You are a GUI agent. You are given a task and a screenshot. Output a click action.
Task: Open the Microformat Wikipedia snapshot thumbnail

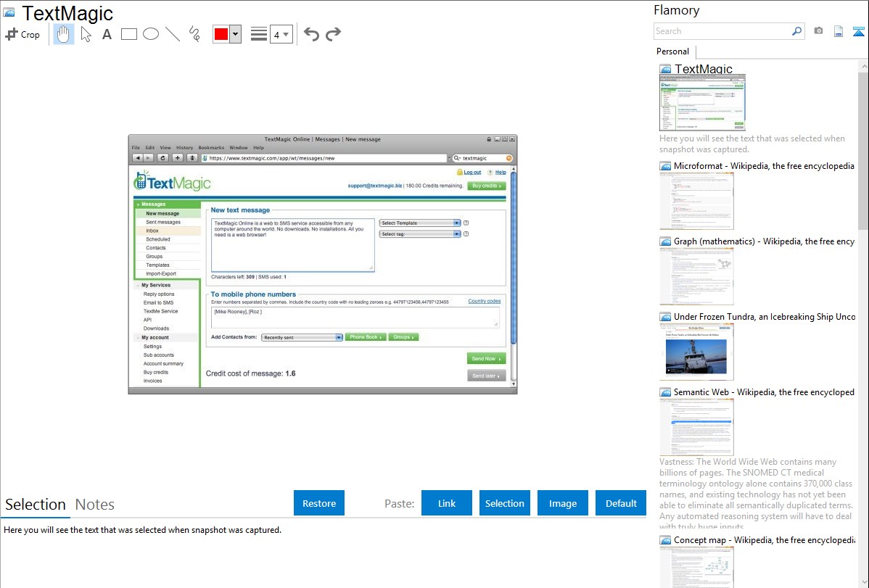point(696,201)
